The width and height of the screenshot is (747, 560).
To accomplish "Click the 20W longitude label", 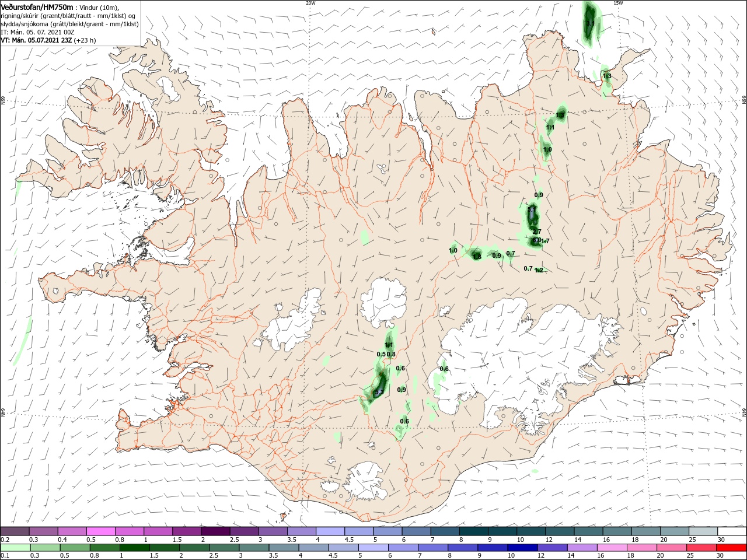I will (x=310, y=3).
